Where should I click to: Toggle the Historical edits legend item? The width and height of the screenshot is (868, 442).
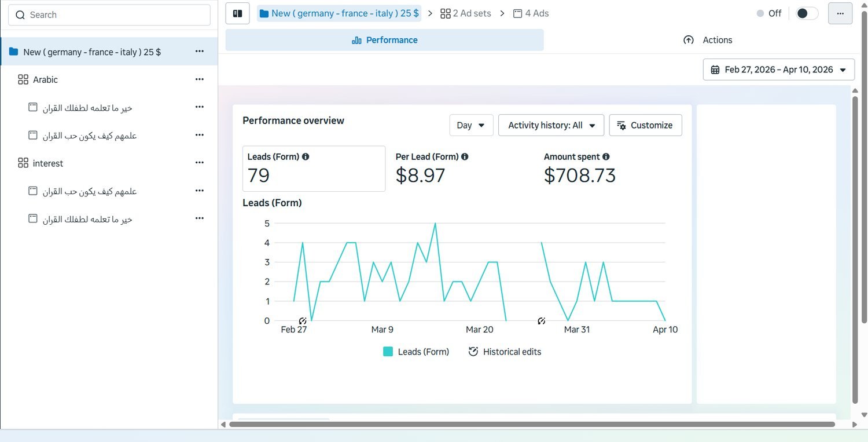coord(505,352)
